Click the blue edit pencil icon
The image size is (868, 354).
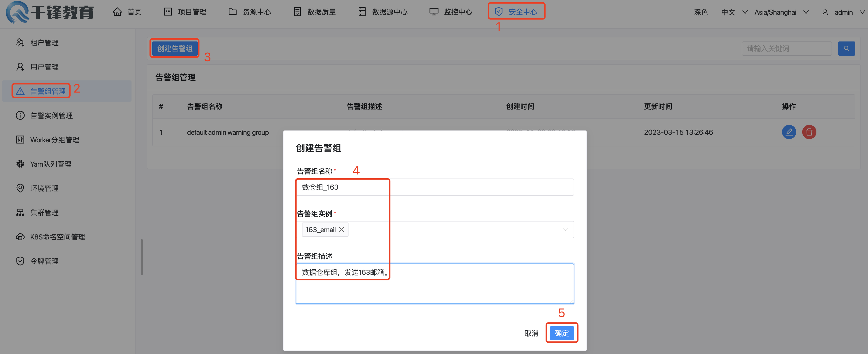point(789,132)
